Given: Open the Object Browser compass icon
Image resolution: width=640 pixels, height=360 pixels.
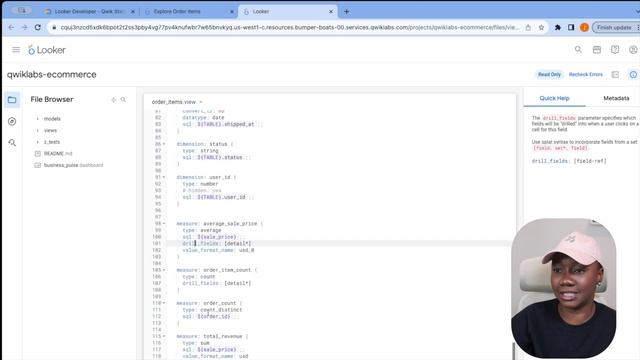Looking at the screenshot, I should 12,121.
